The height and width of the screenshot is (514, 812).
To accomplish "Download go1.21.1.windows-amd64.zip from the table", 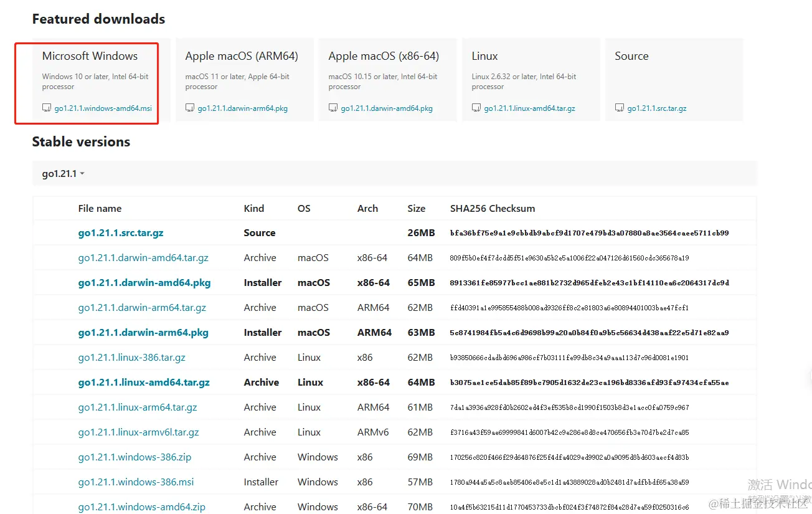I will click(142, 507).
